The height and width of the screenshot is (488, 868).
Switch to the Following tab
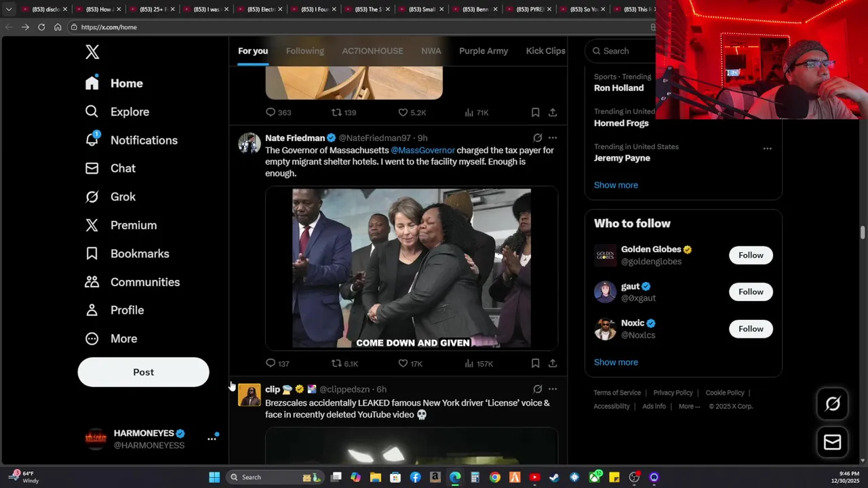pyautogui.click(x=305, y=51)
